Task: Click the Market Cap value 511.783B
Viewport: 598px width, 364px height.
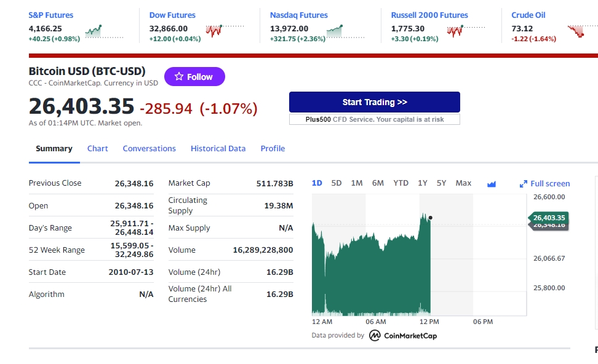Action: click(274, 183)
